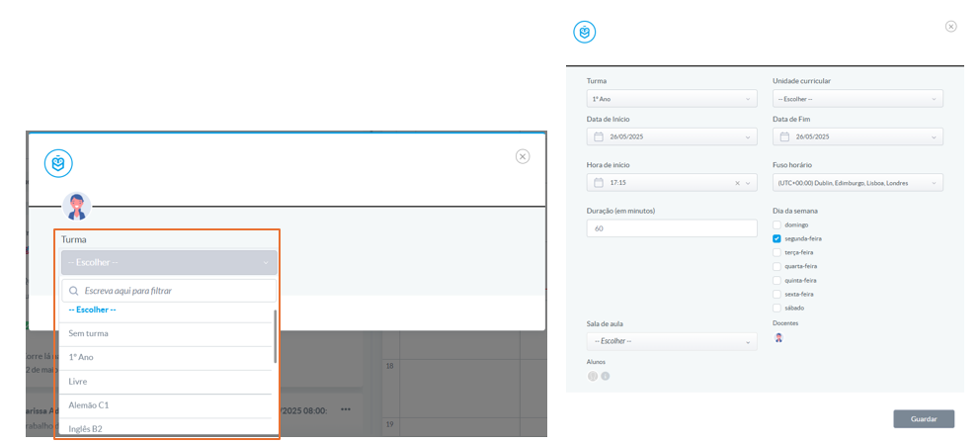
Task: Click the app logo in the right form header
Action: click(585, 32)
